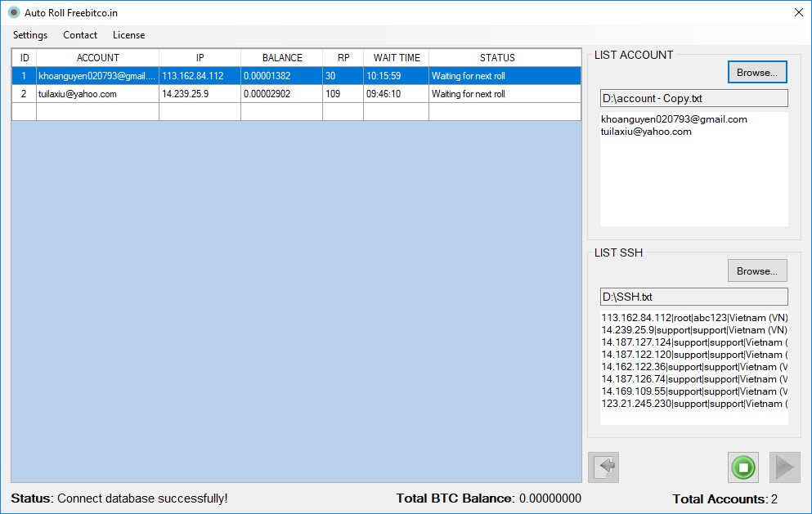
Task: Browse for the SSH list file
Action: click(x=757, y=270)
